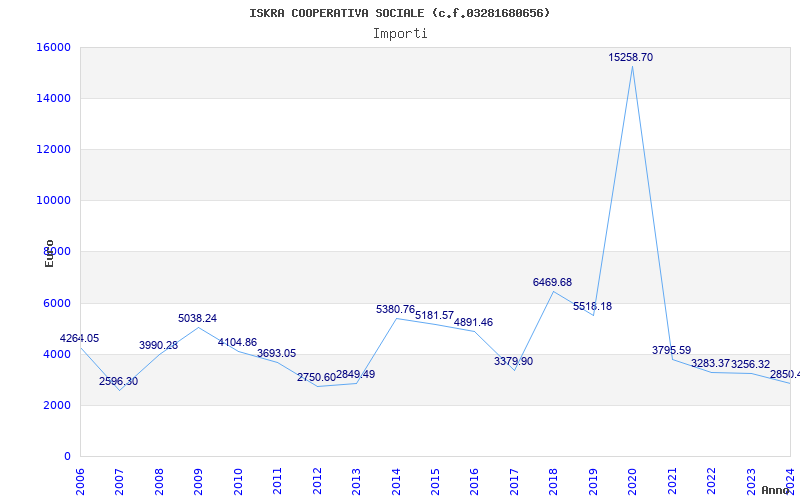Click the 2014 x-axis year label
This screenshot has height=500, width=800.
point(396,482)
